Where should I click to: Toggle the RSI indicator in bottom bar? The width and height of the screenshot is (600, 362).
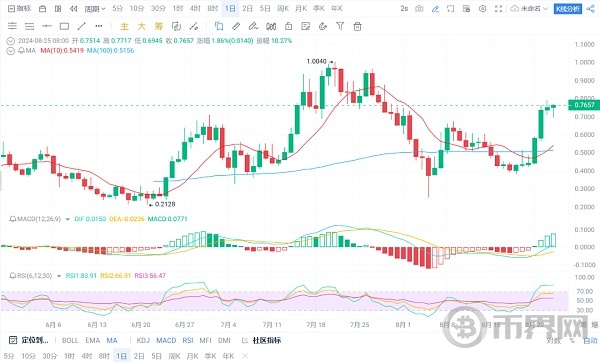(188, 340)
